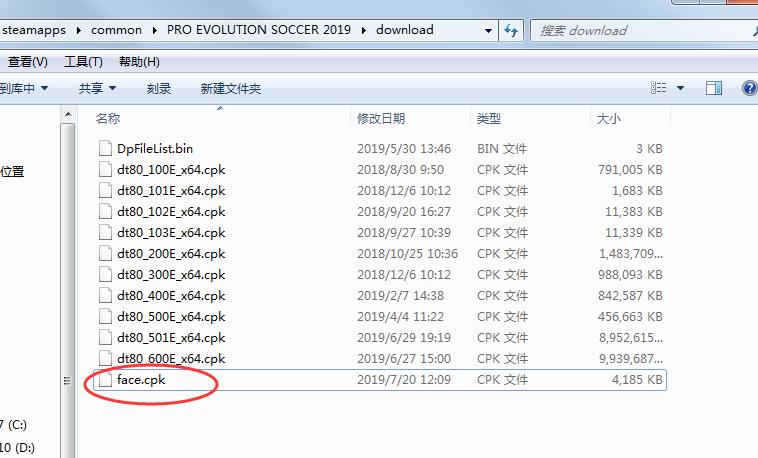Select the dt80_101E_x64.cpk file name

pos(171,191)
